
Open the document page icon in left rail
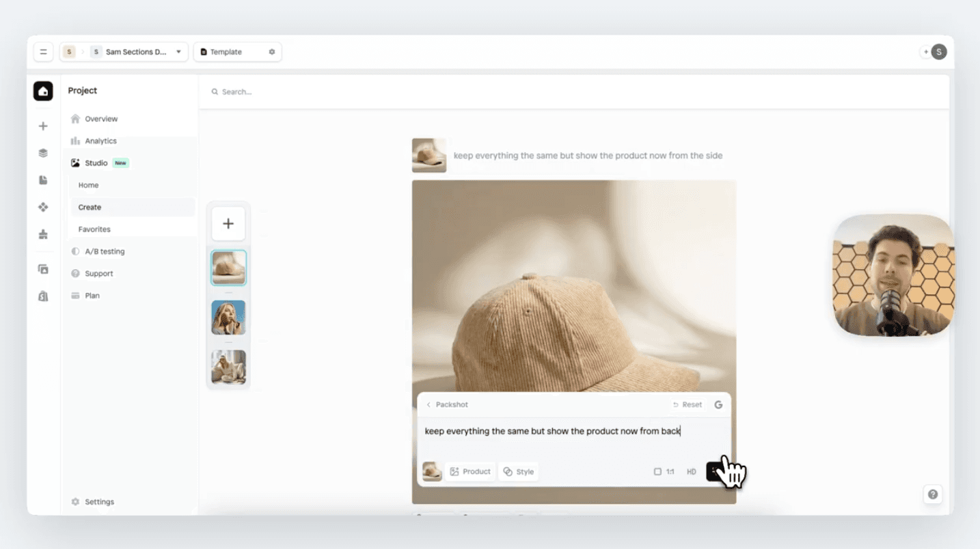coord(43,180)
